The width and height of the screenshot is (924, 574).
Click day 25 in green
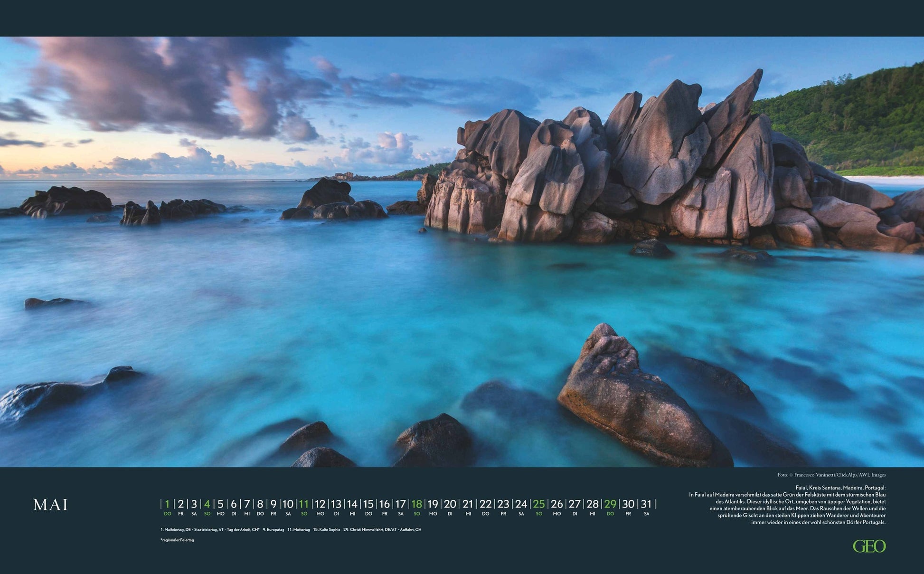tap(538, 504)
